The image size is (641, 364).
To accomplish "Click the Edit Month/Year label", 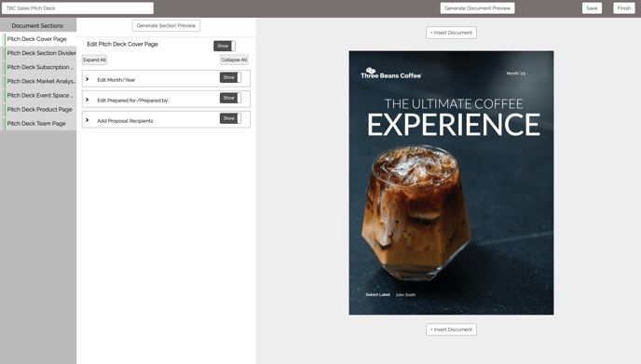I will pos(116,80).
